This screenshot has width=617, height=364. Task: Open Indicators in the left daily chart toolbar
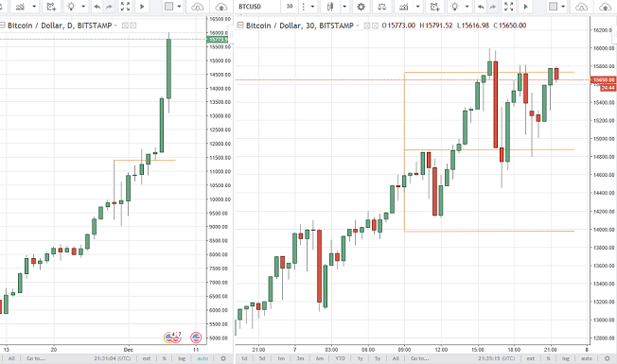20,7
